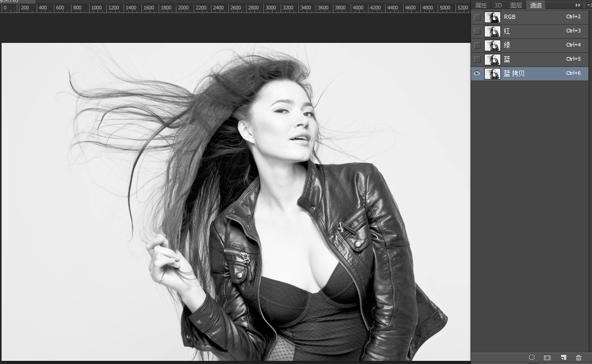Select the channel named 绿
The height and width of the screenshot is (364, 592).
[x=507, y=45]
